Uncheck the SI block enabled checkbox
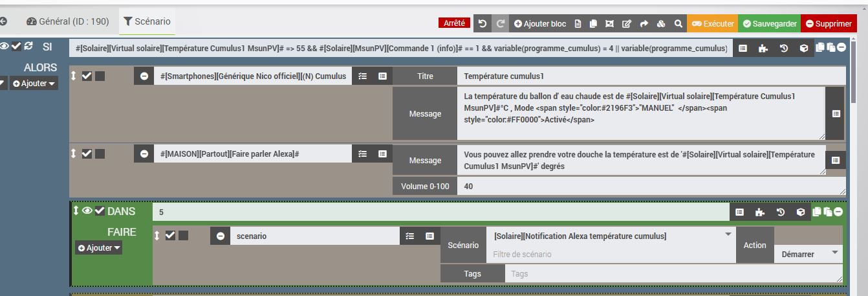This screenshot has height=296, width=868. point(17,46)
